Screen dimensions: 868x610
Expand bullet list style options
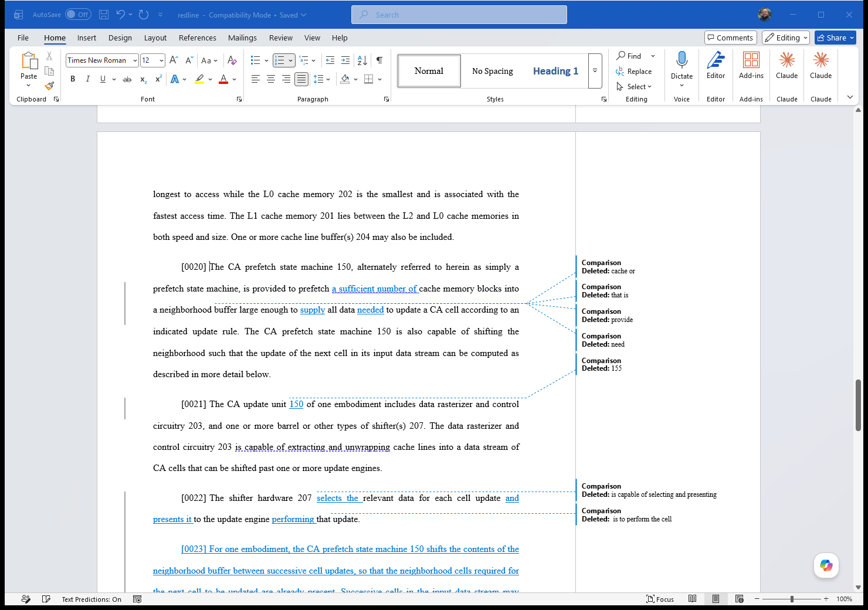(266, 60)
